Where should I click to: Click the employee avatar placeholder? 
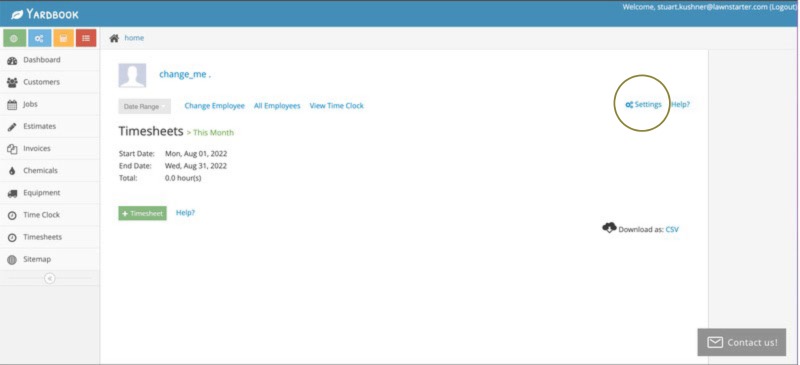[132, 76]
